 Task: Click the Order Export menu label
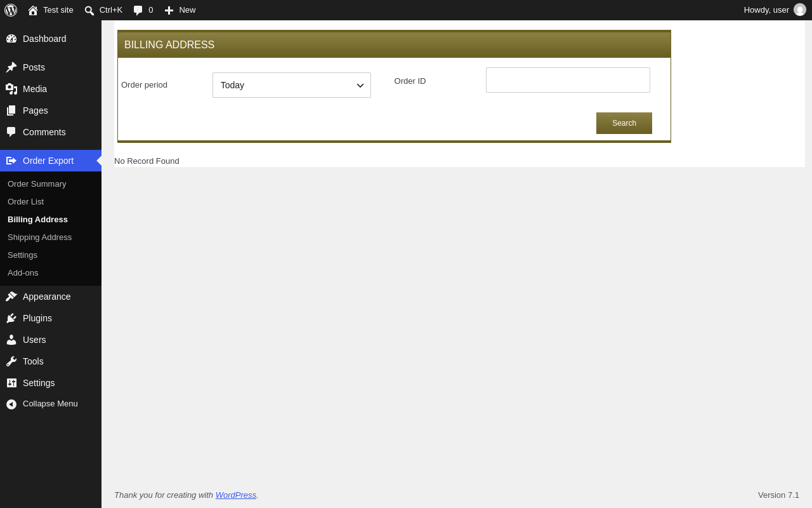click(48, 161)
